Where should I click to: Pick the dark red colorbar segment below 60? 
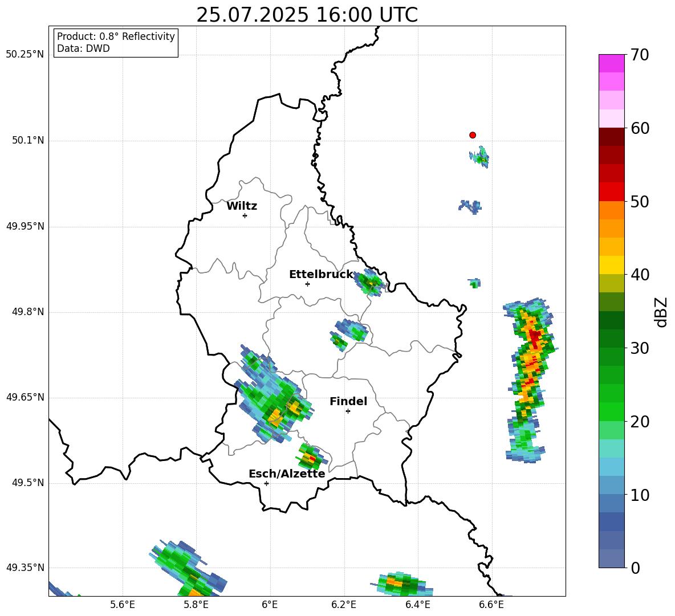click(x=611, y=137)
